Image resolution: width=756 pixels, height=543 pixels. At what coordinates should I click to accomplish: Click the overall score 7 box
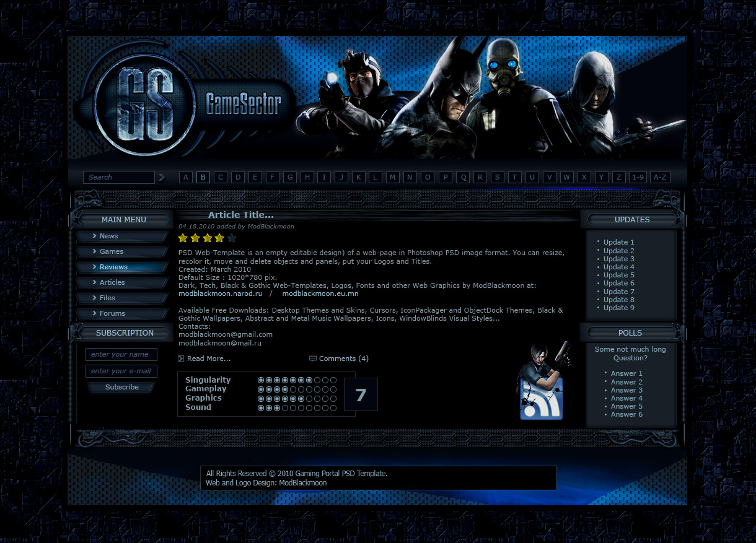(361, 394)
